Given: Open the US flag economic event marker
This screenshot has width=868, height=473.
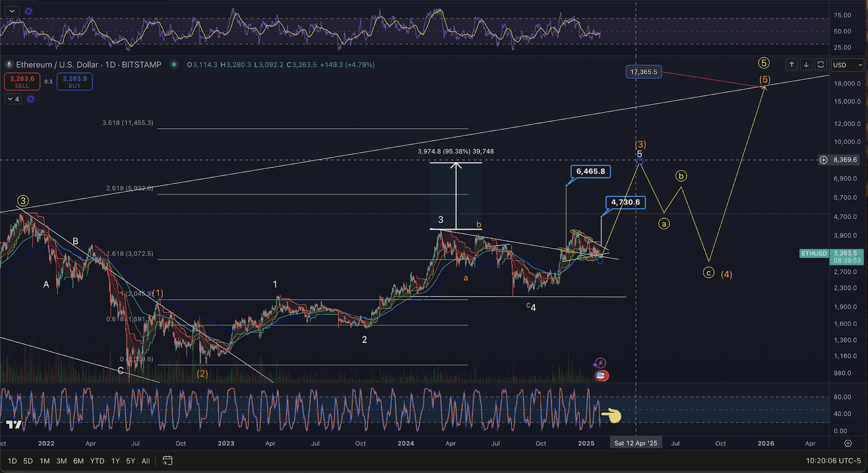Looking at the screenshot, I should click(x=601, y=375).
